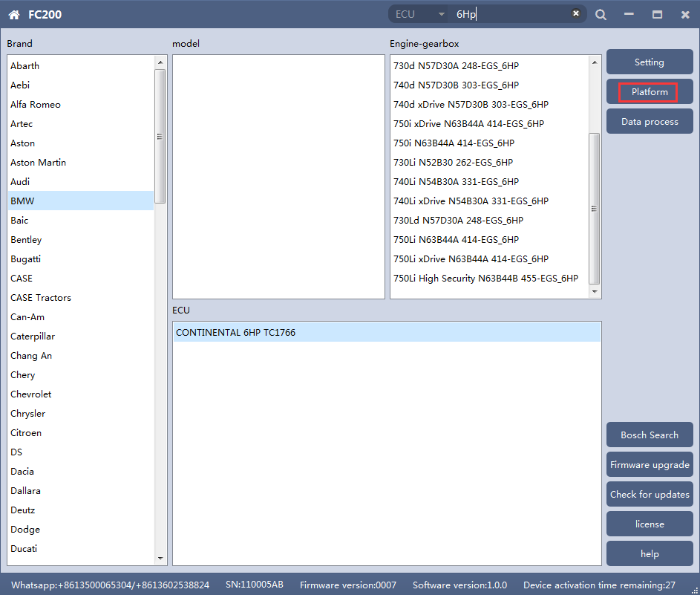Screen dimensions: 700x595
Task: Select the Can-Am brand
Action: (x=81, y=316)
